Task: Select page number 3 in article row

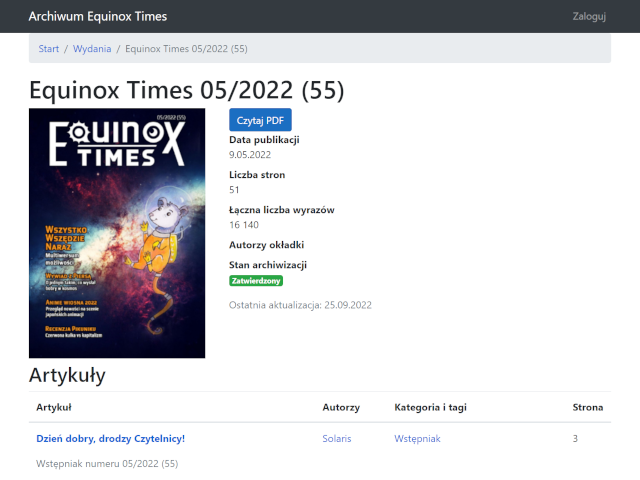Action: tap(575, 438)
